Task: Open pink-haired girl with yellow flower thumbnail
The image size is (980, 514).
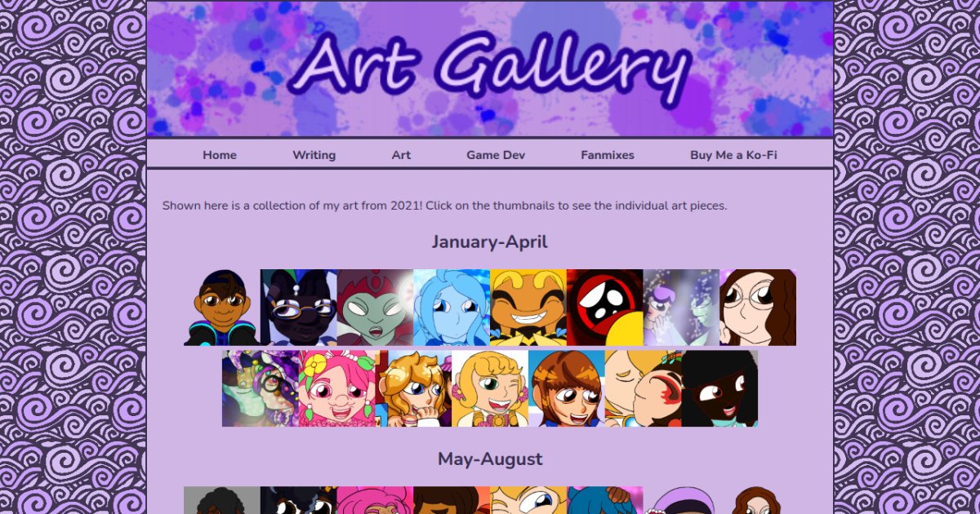Action: point(337,388)
